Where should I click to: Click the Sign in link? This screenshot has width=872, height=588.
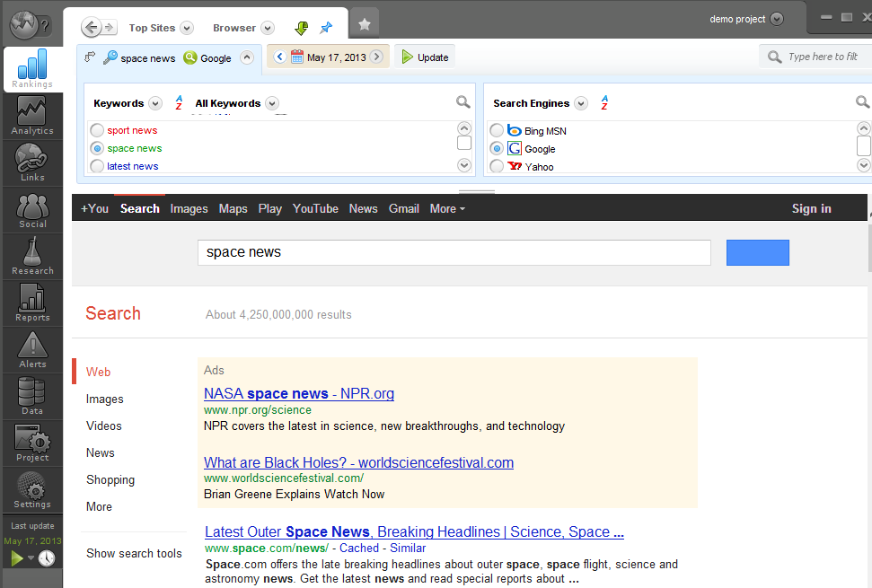pyautogui.click(x=812, y=208)
